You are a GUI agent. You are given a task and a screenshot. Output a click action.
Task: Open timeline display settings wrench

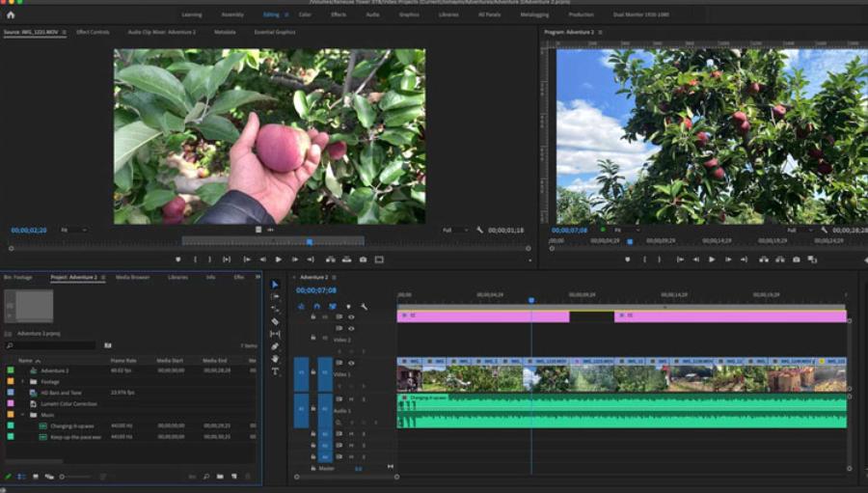364,307
